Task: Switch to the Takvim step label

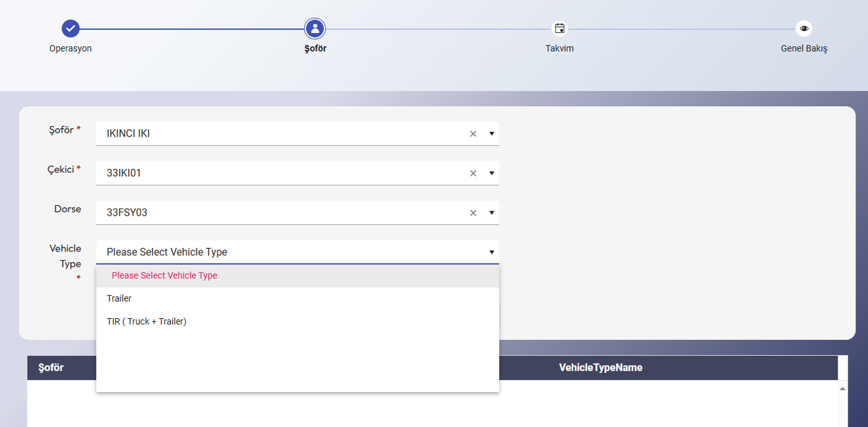Action: pos(559,49)
